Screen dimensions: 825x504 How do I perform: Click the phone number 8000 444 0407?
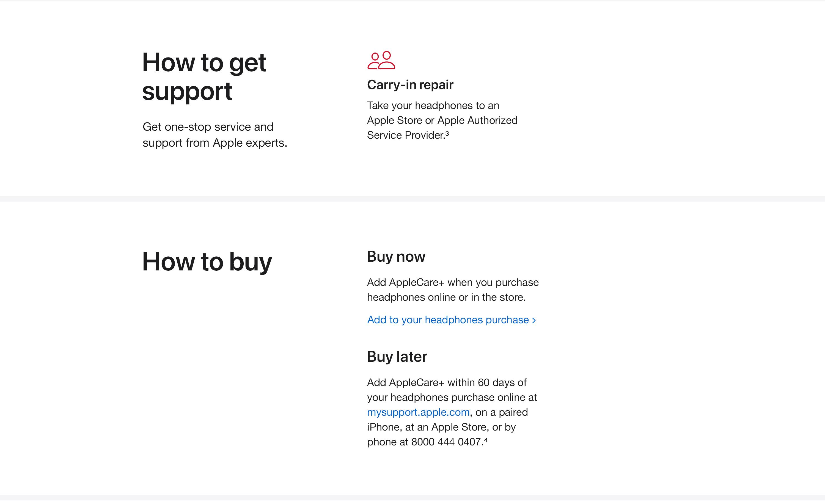click(x=447, y=442)
